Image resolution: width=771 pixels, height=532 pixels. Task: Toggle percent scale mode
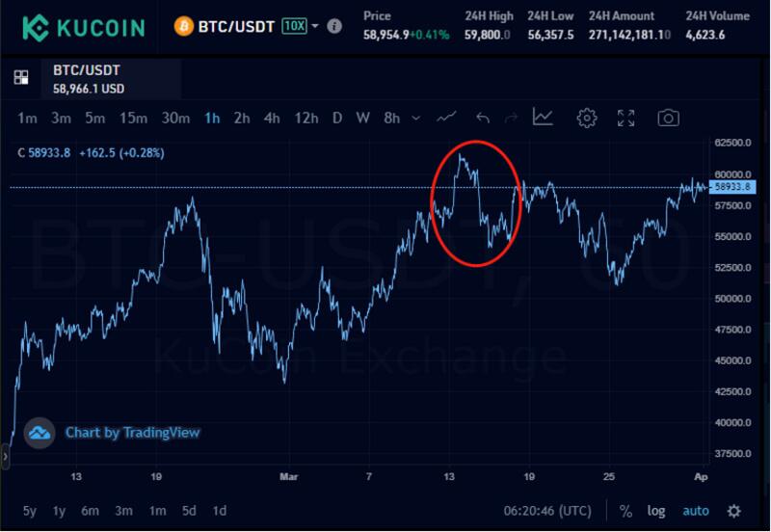625,511
